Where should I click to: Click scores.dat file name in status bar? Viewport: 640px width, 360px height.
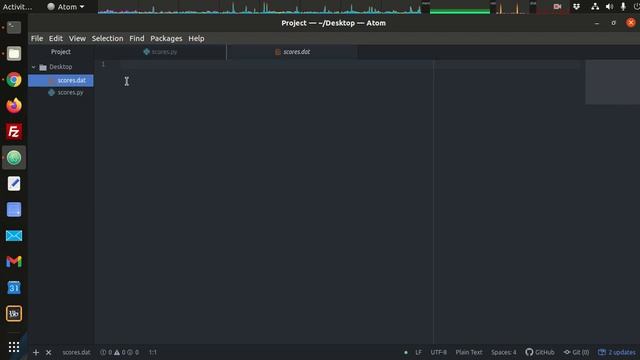tap(76, 352)
